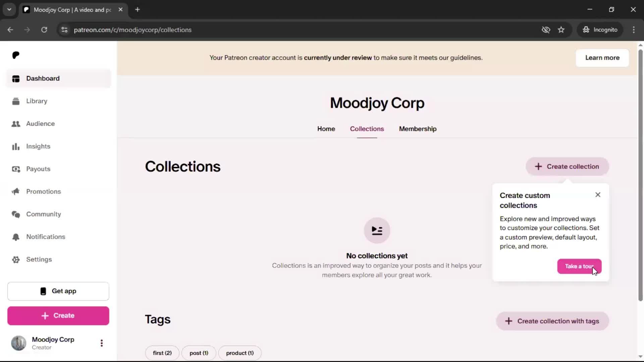The image size is (644, 362).
Task: Click Learn more in the review banner
Action: point(602,58)
